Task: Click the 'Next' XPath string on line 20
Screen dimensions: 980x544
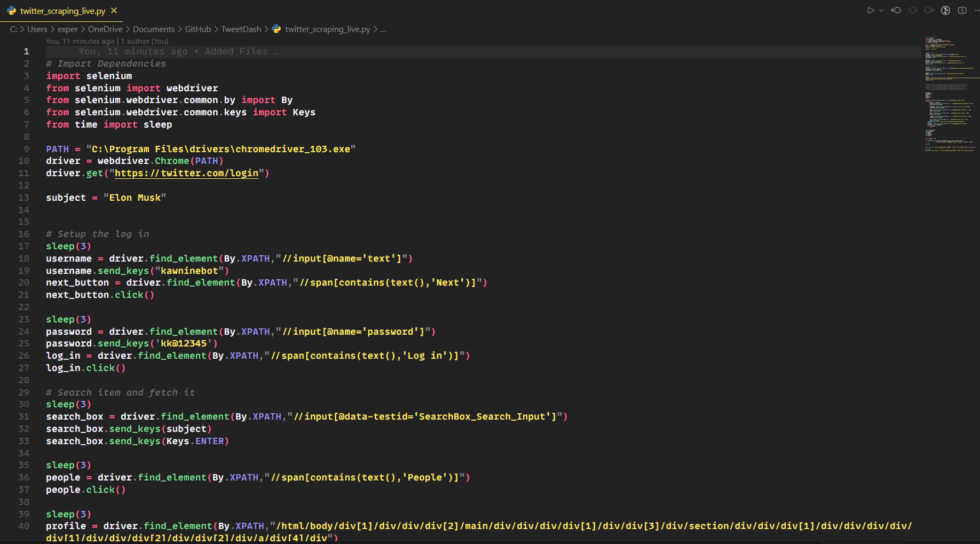Action: (388, 282)
